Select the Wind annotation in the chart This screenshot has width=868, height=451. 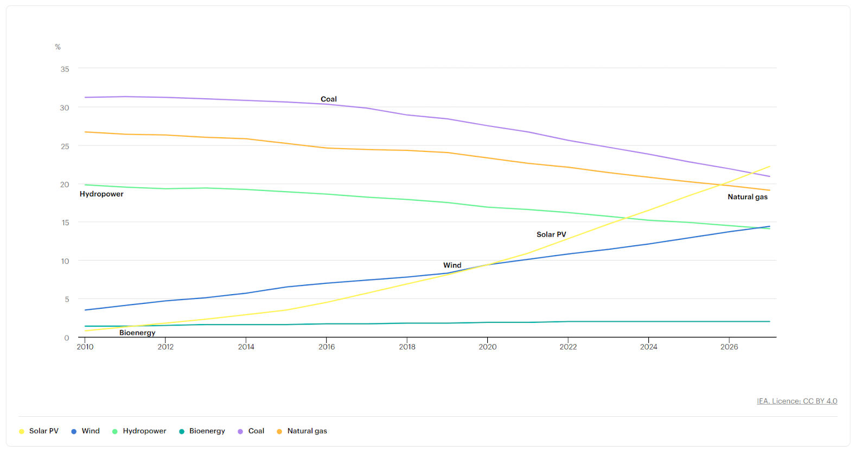(x=452, y=265)
